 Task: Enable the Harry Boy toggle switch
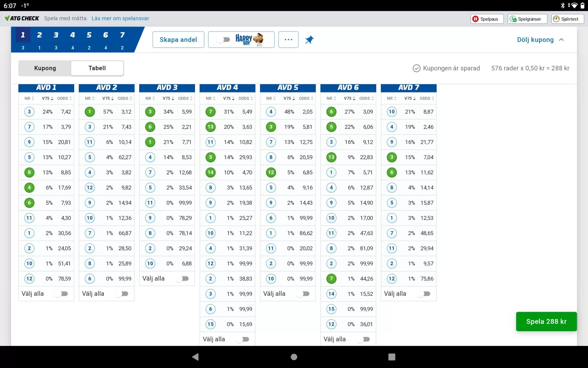pyautogui.click(x=223, y=40)
